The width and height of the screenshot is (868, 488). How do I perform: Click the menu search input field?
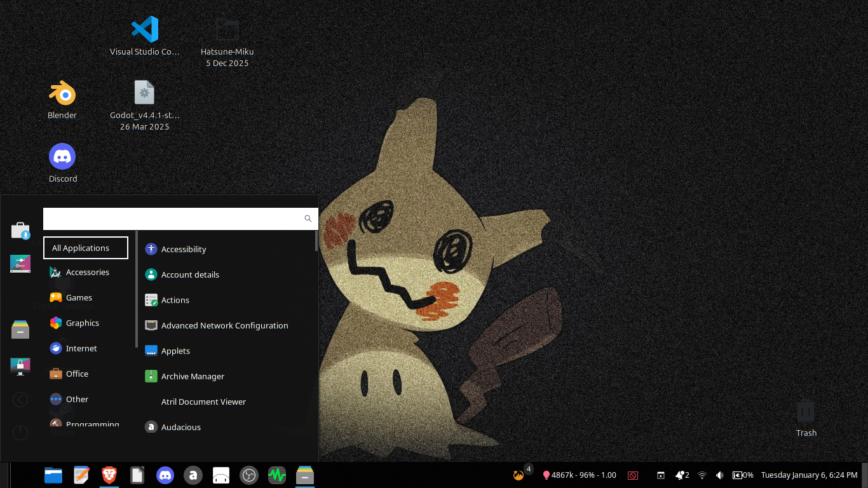172,219
